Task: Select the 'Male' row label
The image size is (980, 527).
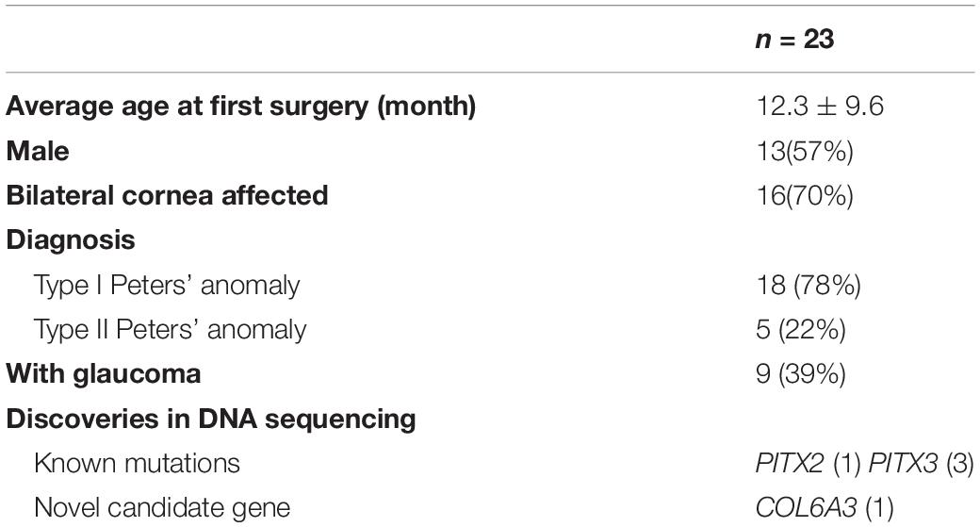Action: 38,151
